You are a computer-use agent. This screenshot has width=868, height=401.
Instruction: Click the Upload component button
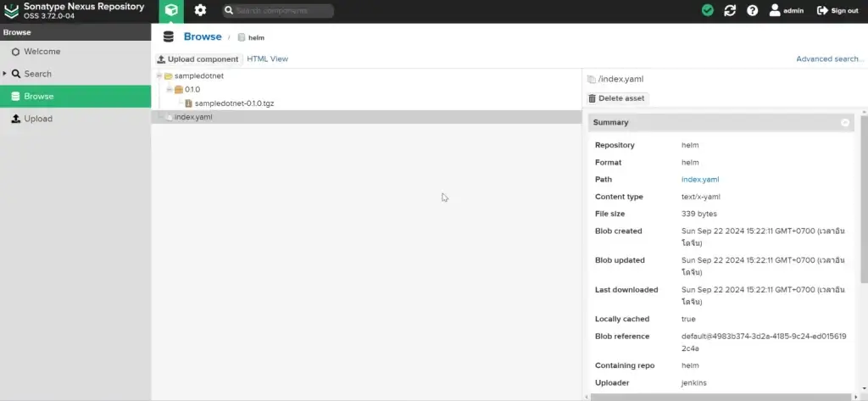[x=198, y=59]
